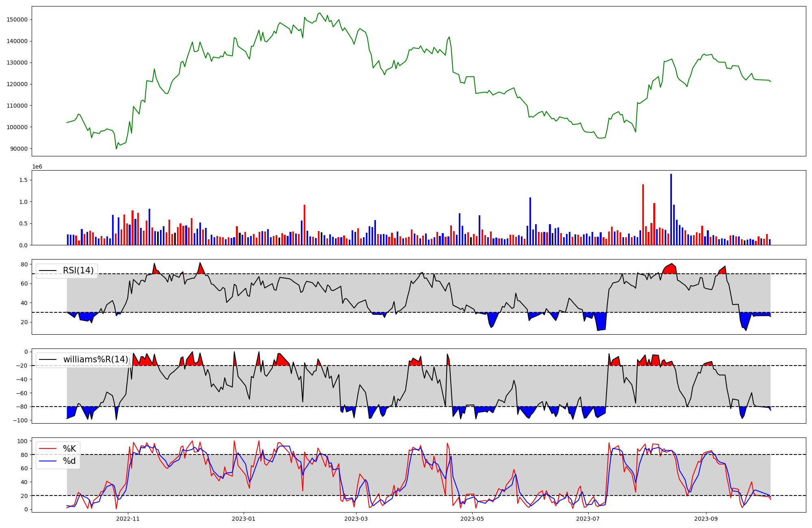Click the 2023-09 date tick label
Screen dimensions: 812x528
(706, 519)
